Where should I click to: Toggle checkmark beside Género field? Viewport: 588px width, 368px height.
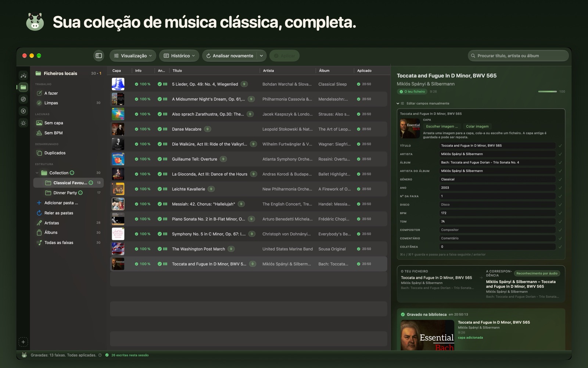(x=560, y=180)
